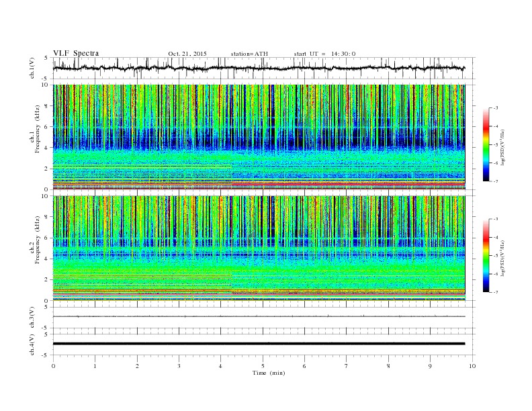Select the "ch.3(V)" axis label

(32, 318)
